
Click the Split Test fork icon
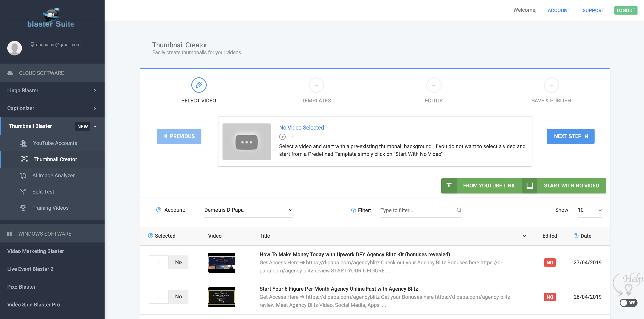pos(23,192)
